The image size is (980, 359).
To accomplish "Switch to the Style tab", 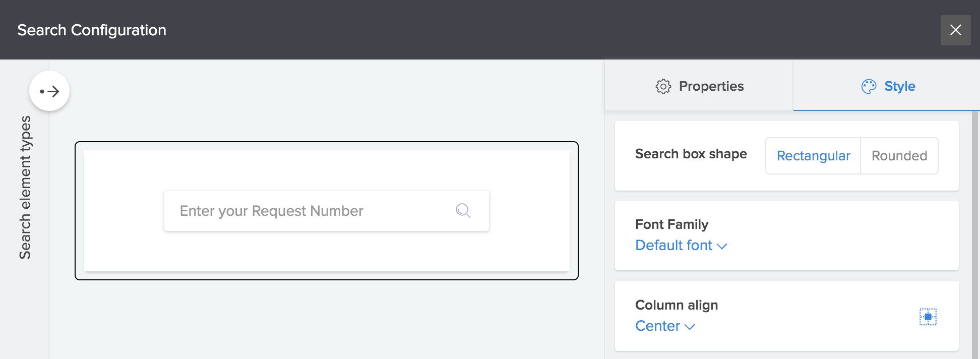I will (x=888, y=86).
